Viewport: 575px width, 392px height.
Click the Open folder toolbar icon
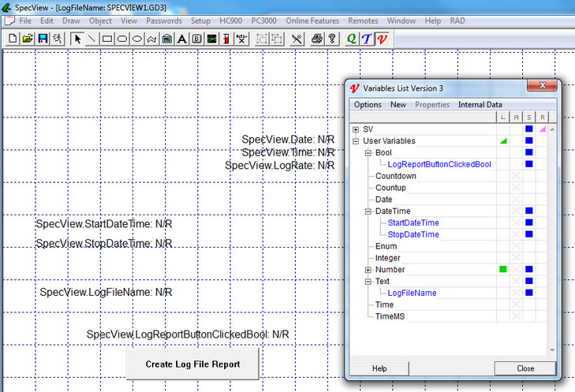[x=28, y=39]
